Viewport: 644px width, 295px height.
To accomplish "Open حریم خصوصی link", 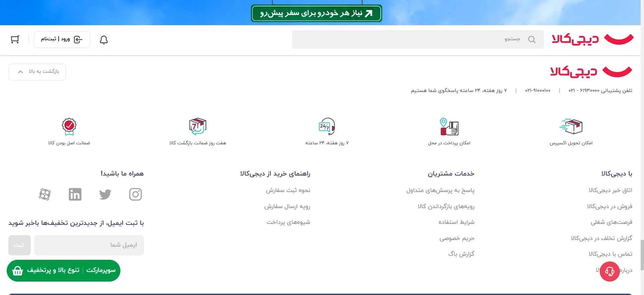I will 457,238.
